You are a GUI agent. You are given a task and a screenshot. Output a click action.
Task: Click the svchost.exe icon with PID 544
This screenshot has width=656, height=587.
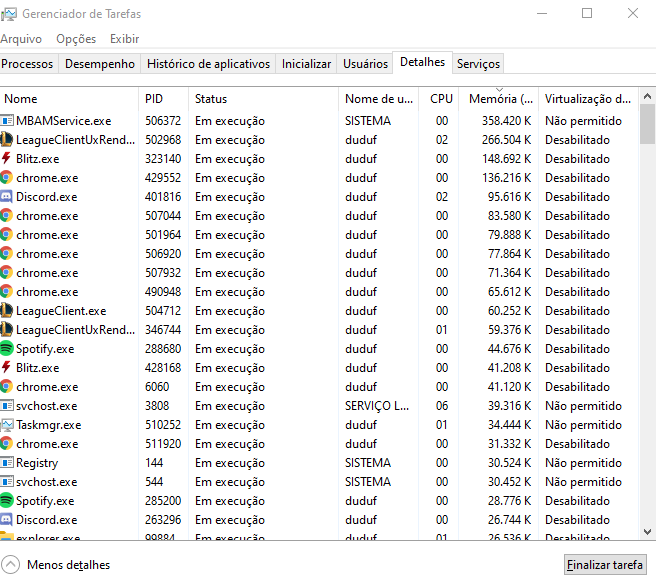[7, 482]
